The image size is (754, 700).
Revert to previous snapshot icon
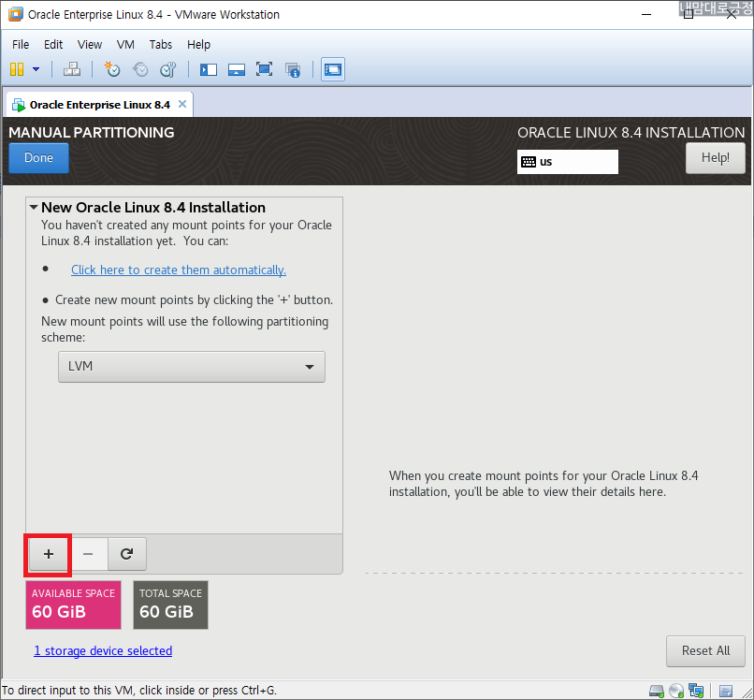pyautogui.click(x=140, y=69)
